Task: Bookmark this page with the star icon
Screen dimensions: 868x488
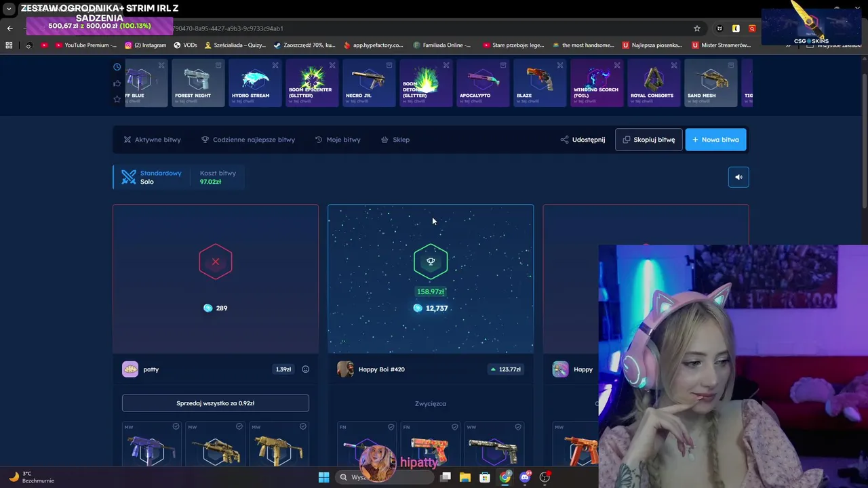Action: click(696, 28)
